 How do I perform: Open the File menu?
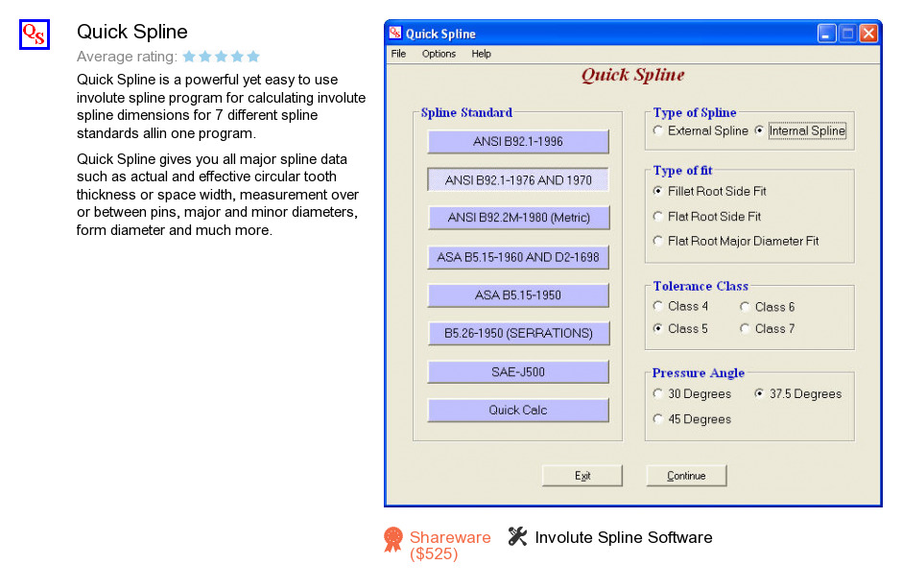coord(398,54)
